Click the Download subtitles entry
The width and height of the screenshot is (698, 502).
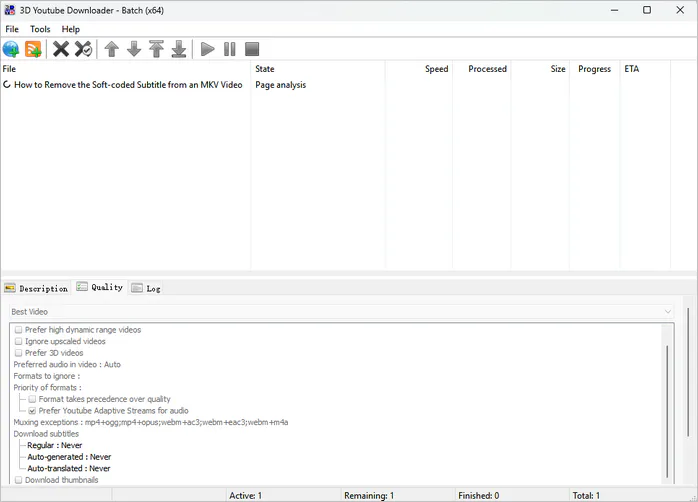point(46,434)
